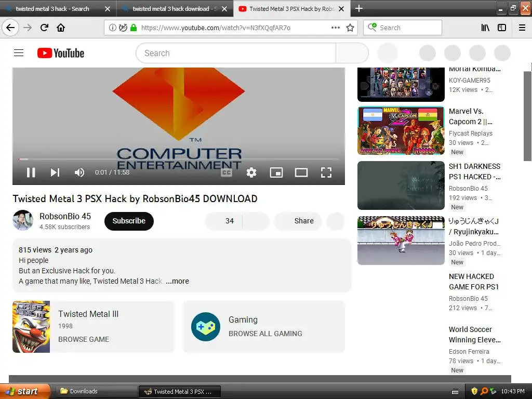This screenshot has height=399, width=532.
Task: Click the browser forward arrow
Action: (x=28, y=28)
